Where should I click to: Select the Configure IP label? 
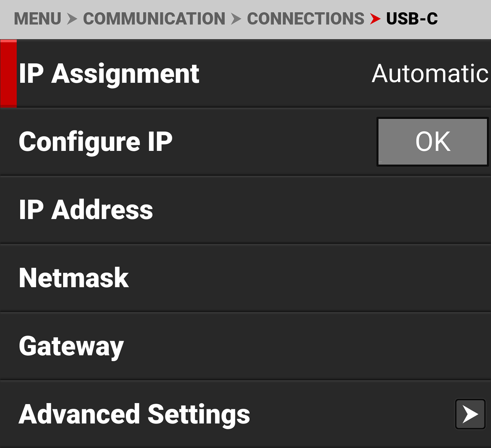click(96, 142)
